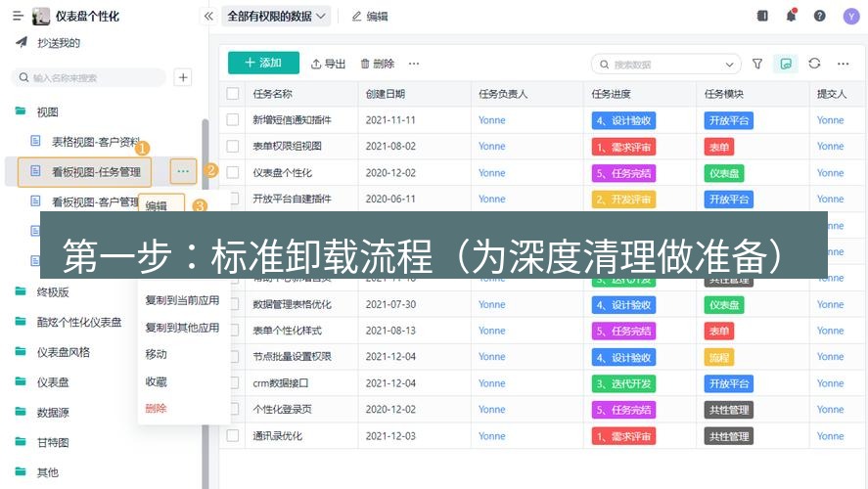Open the far-right table more options
The image size is (868, 489).
843,65
